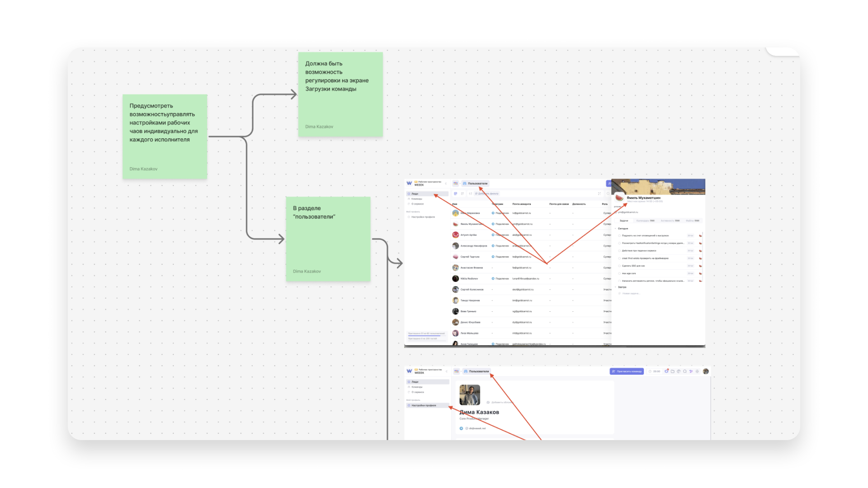Collapse the 'Сегодня' task group
This screenshot has width=868, height=488.
tap(615, 228)
